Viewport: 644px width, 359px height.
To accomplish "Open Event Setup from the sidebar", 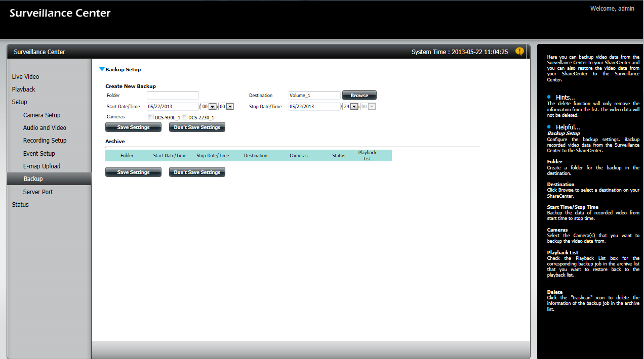I will click(x=39, y=154).
